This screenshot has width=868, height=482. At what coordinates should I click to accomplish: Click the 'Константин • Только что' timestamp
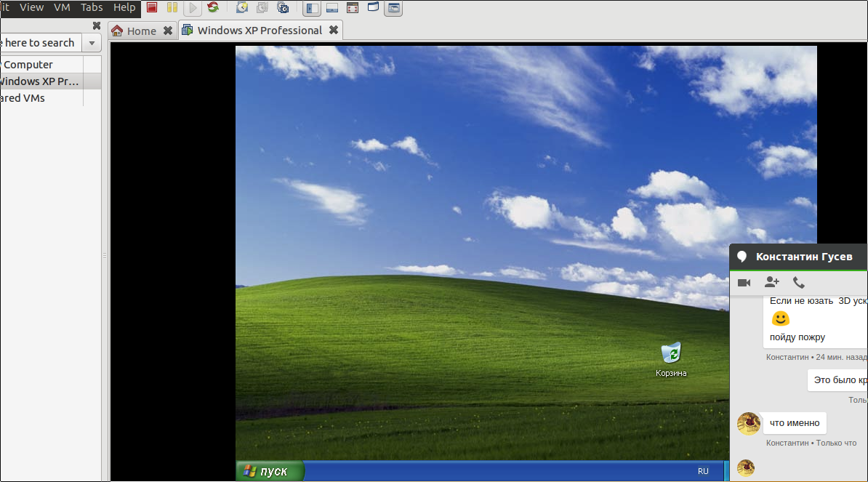click(811, 443)
